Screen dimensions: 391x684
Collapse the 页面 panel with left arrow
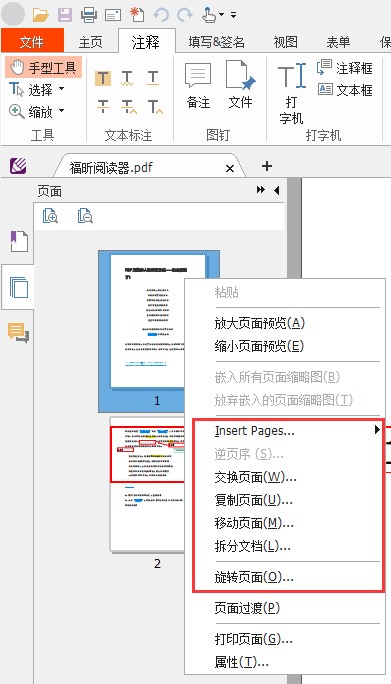tap(276, 190)
